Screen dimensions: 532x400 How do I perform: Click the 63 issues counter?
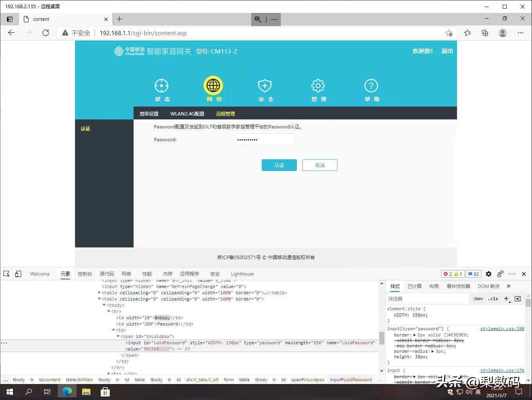click(474, 274)
